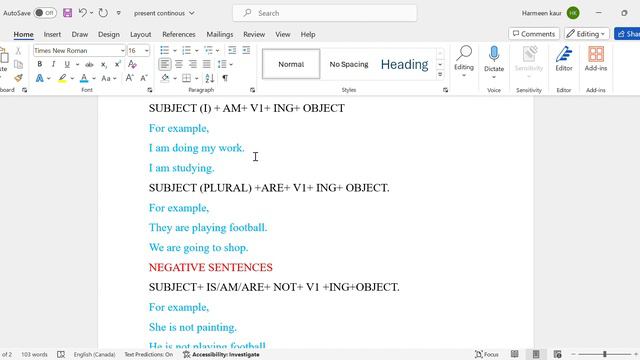
Task: Apply the No Spacing style
Action: click(x=349, y=64)
